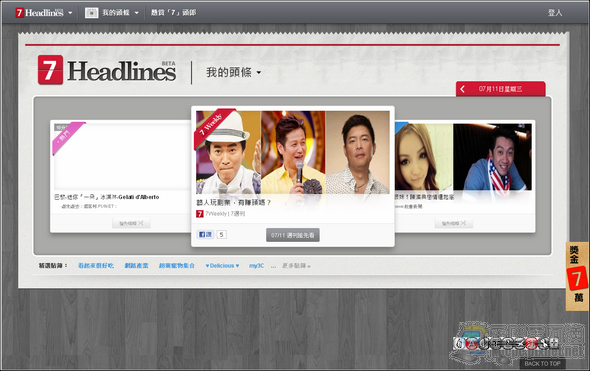Open headline 藝人玩劇潮，有賺頭嗎？
The image size is (590, 371).
click(x=233, y=202)
